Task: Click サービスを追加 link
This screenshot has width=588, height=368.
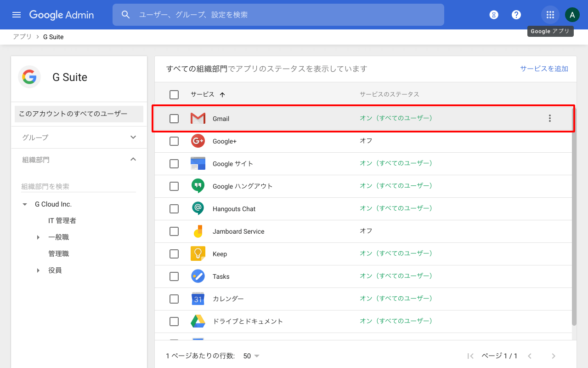Action: pyautogui.click(x=544, y=69)
